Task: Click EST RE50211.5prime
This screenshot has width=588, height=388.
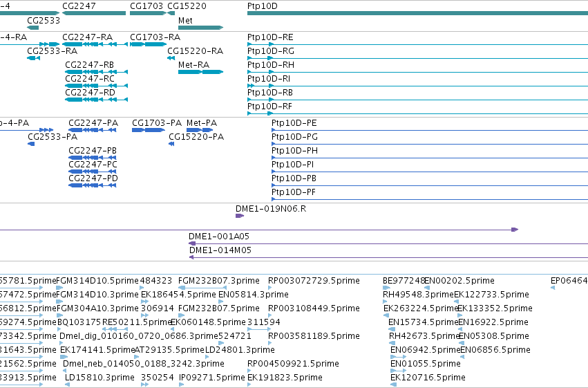Action: tap(115, 329)
